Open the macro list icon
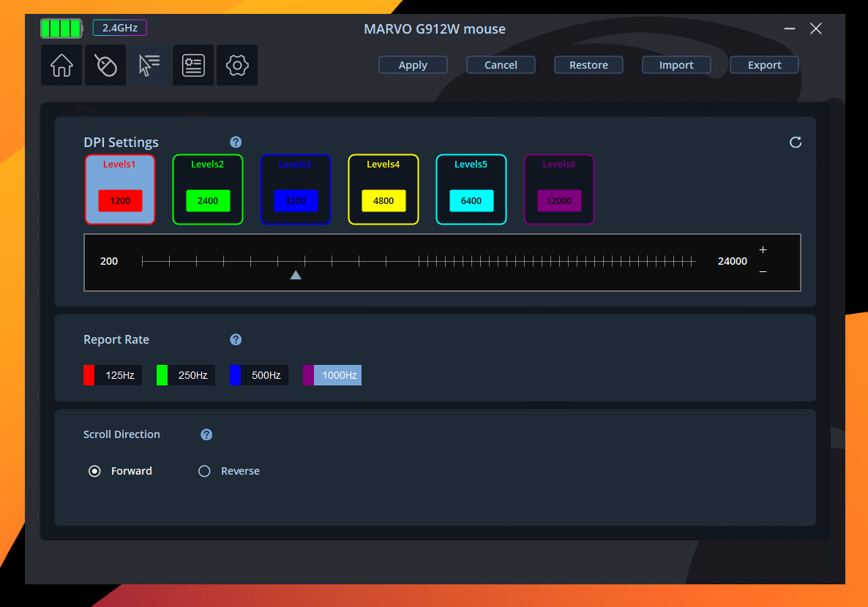The width and height of the screenshot is (868, 607). pos(193,65)
